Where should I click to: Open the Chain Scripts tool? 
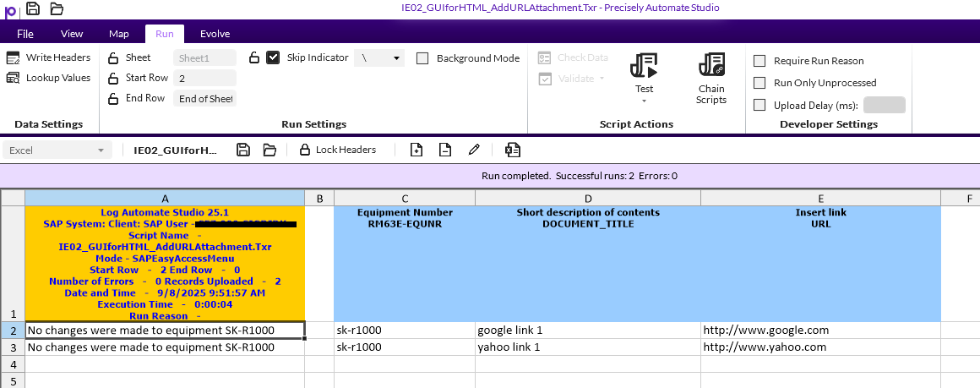(711, 66)
